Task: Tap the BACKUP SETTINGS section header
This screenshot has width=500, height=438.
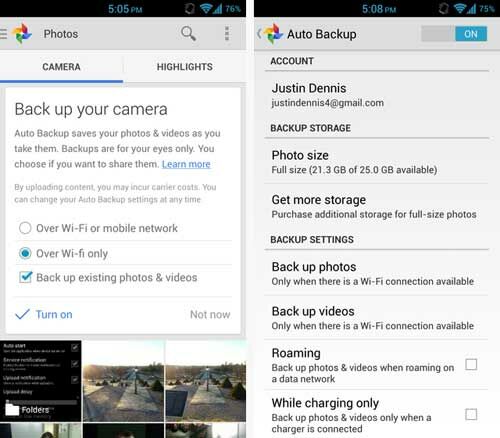Action: pos(312,239)
